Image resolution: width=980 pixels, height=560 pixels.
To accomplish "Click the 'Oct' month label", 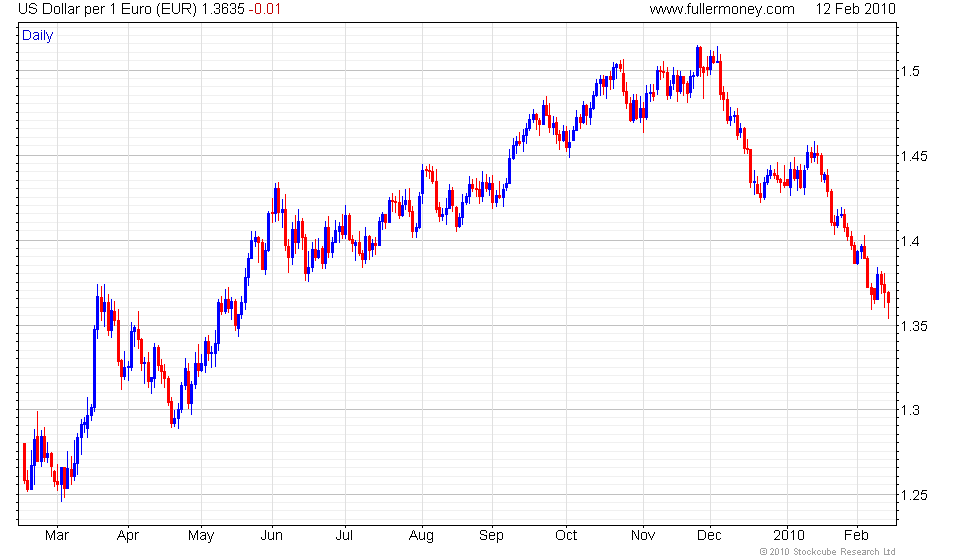I will tap(566, 536).
